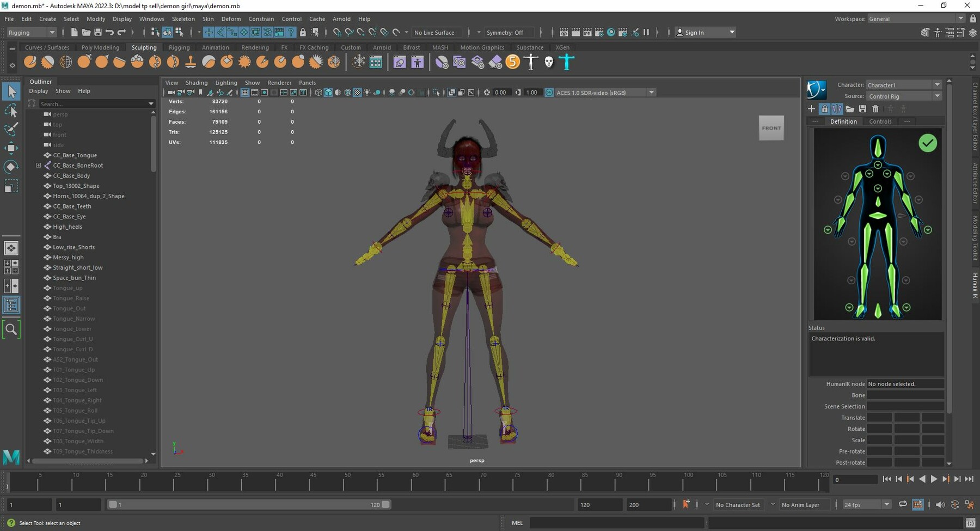Open the Skeleton menu
The height and width of the screenshot is (531, 980).
click(x=183, y=19)
